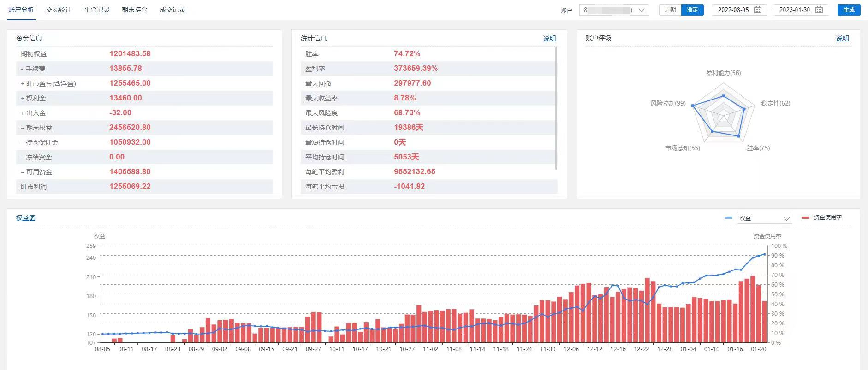Select the 周期 period toggle
Viewport: 868px width, 370px height.
[x=670, y=10]
